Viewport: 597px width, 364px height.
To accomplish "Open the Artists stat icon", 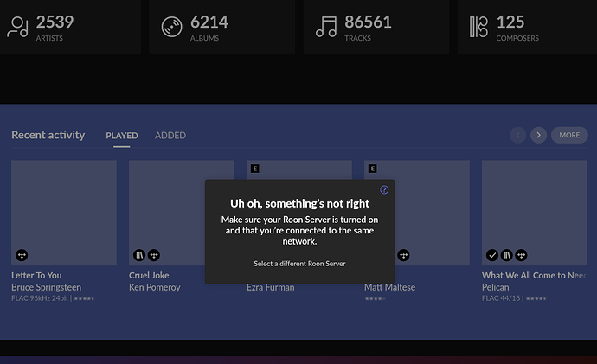I will point(17,27).
